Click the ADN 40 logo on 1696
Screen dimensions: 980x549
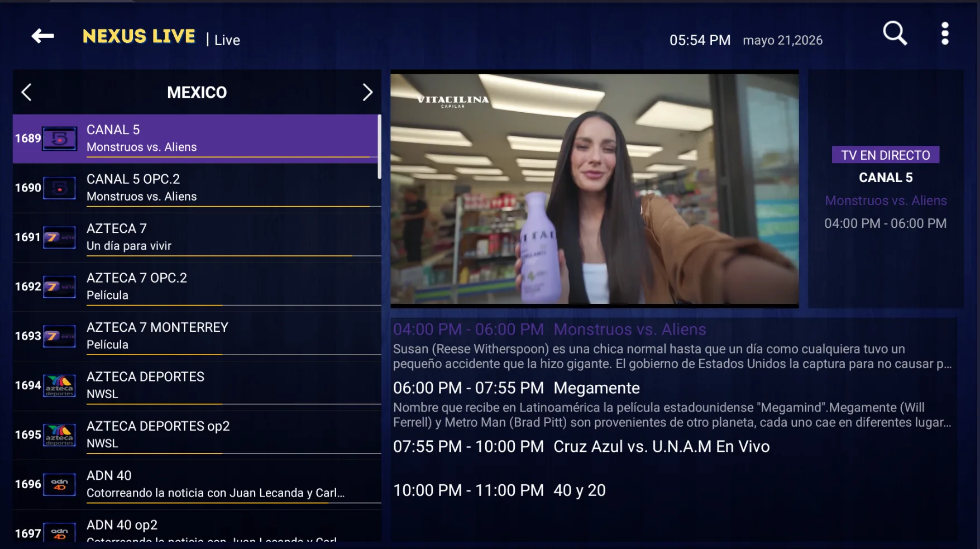coord(60,485)
